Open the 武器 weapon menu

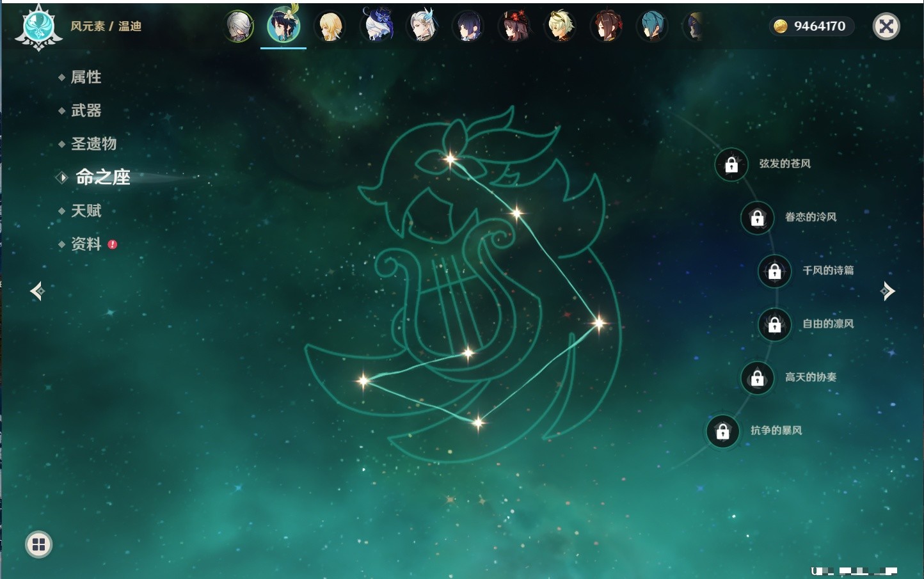pos(86,111)
